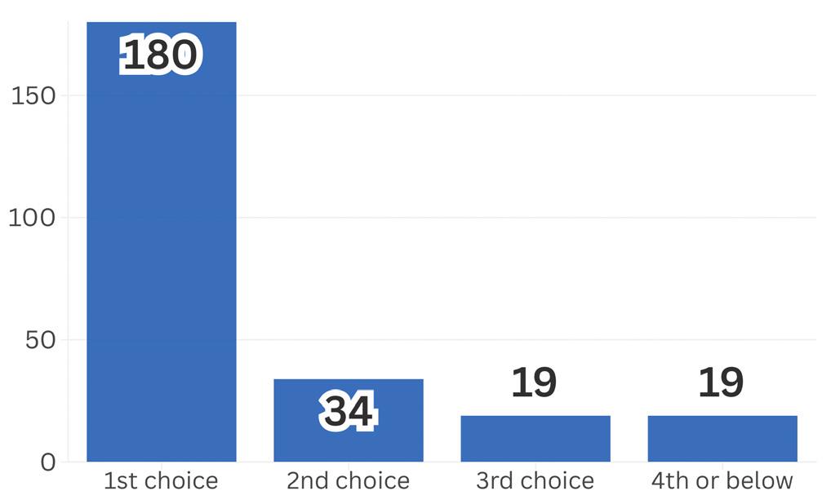Click the 1st choice bar
Screen dimensions: 831x504
coord(162,241)
